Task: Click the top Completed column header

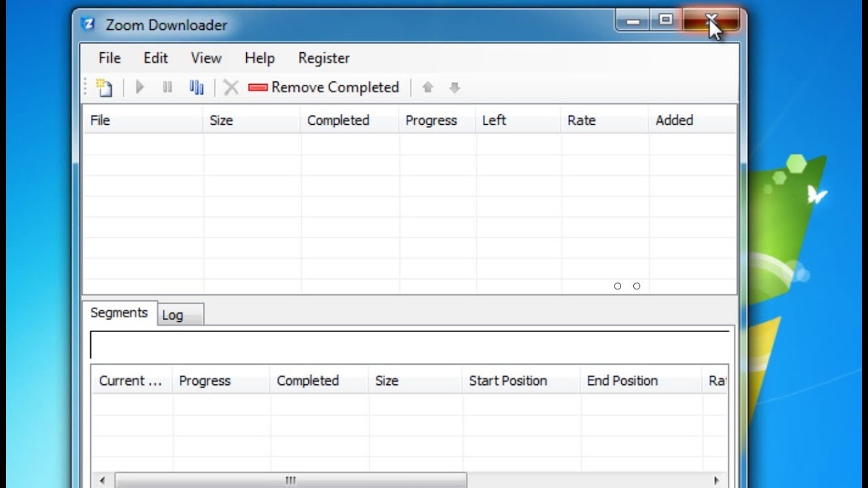Action: tap(350, 121)
